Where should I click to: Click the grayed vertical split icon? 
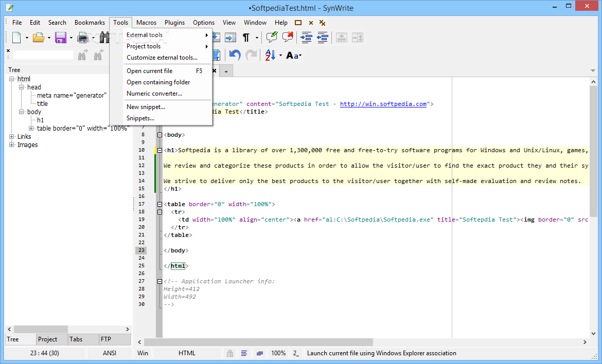pyautogui.click(x=358, y=38)
